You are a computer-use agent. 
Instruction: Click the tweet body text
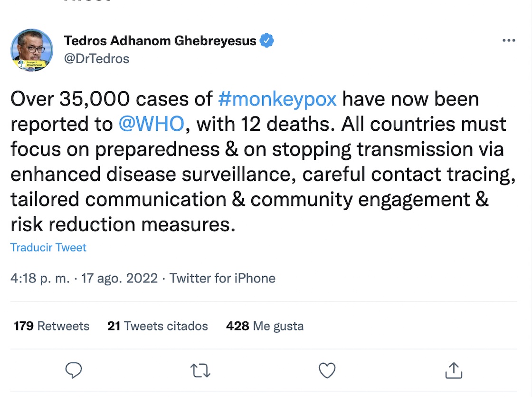pyautogui.click(x=256, y=174)
